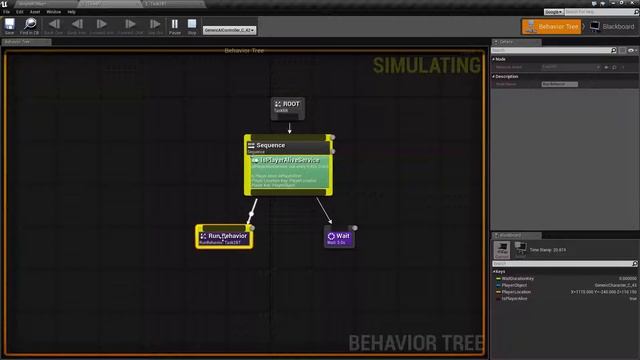The image size is (640, 360).
Task: Click the Save toolbar icon
Action: (9, 26)
